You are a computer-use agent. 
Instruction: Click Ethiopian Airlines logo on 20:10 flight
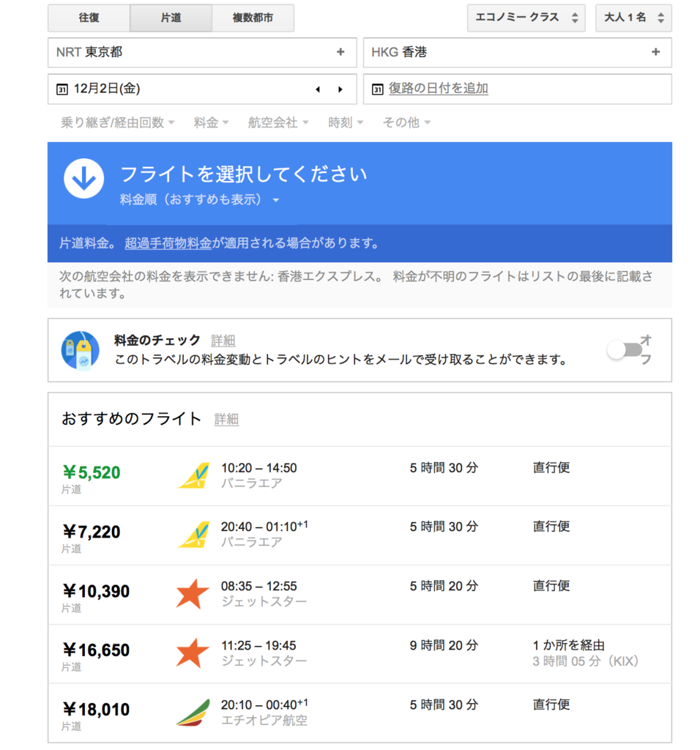[193, 713]
